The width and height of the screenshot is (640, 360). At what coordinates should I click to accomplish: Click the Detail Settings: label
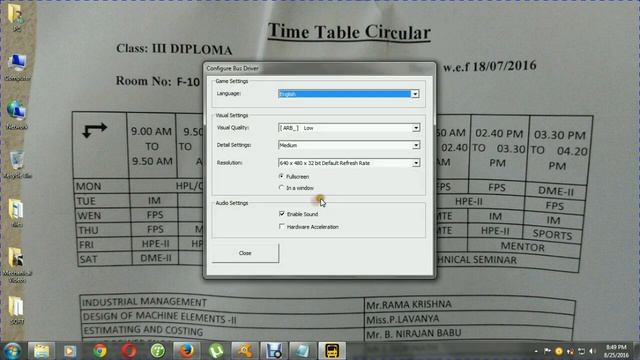[234, 145]
